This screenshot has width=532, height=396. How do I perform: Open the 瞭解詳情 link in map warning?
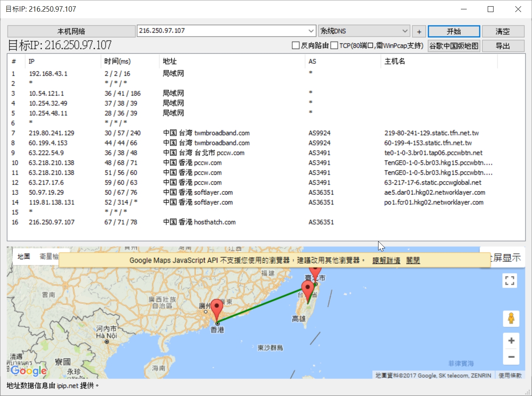(x=386, y=261)
